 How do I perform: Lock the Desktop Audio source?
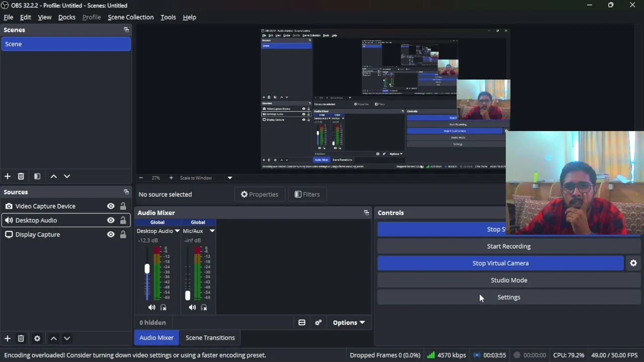tap(123, 220)
